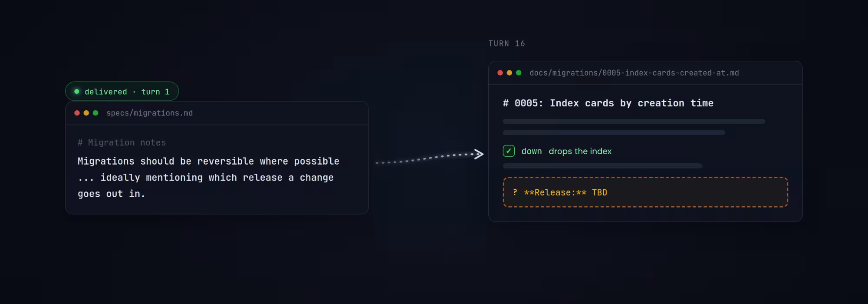Click the 'goes out in.' line
868x304 pixels.
coord(111,194)
